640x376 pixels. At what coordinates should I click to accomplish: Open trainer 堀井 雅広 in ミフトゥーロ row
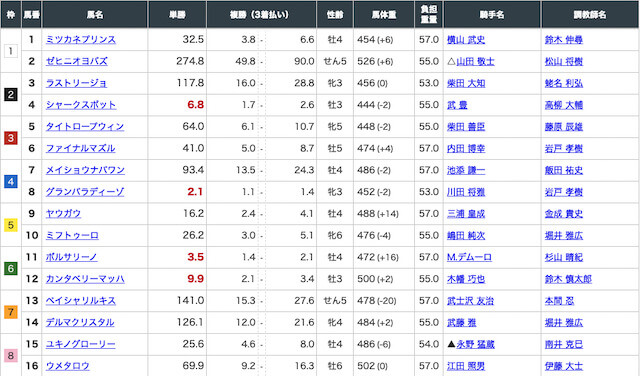(564, 236)
